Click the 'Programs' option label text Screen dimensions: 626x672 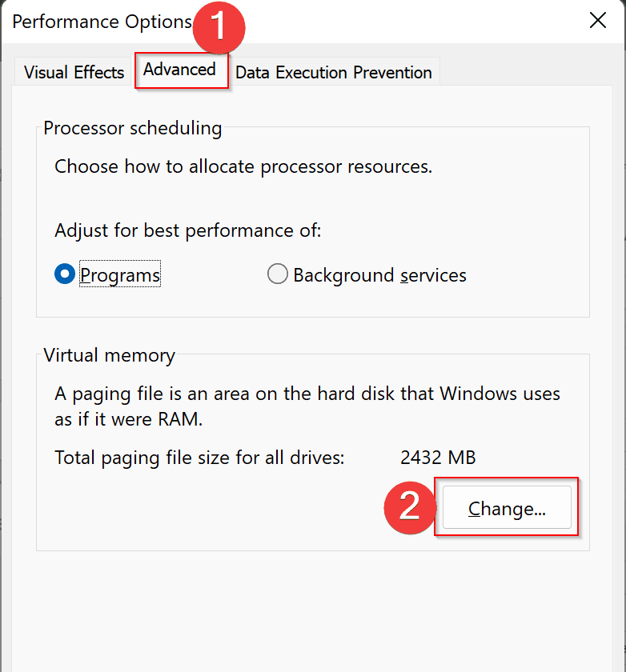(120, 275)
